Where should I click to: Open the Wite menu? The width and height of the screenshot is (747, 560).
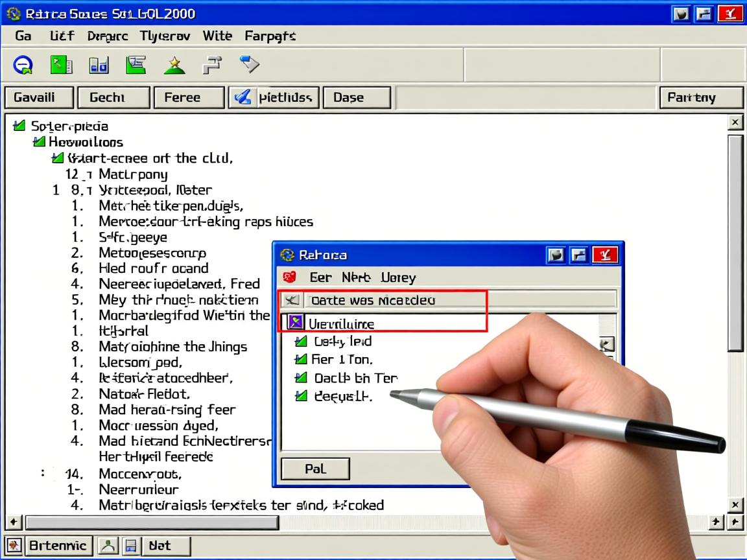217,36
